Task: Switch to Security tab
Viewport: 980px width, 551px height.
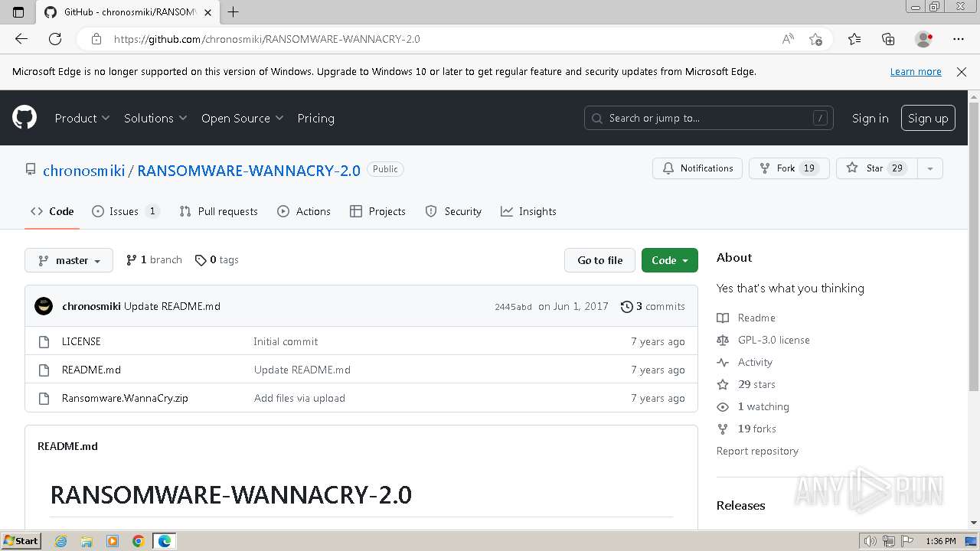Action: click(x=453, y=211)
